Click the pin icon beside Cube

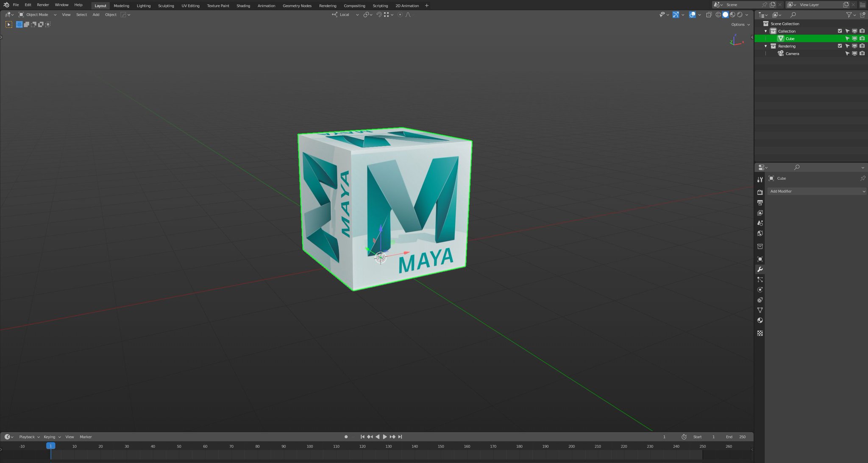[x=862, y=179]
